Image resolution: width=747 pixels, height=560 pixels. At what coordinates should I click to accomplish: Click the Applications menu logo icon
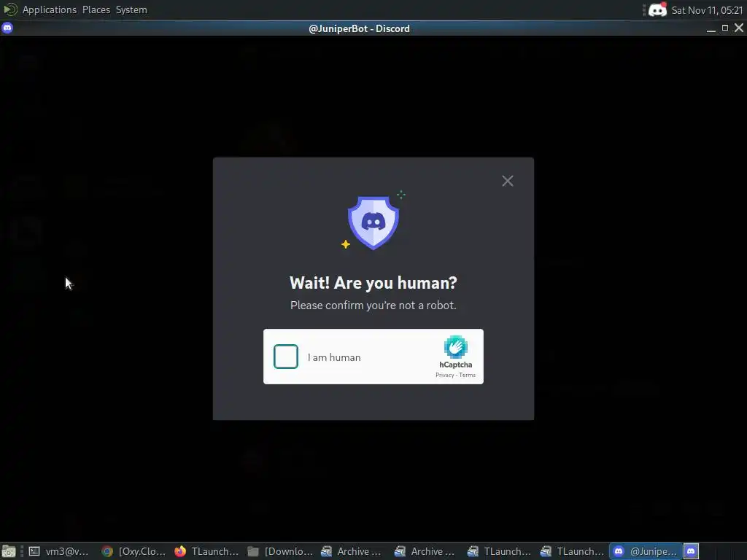tap(10, 9)
